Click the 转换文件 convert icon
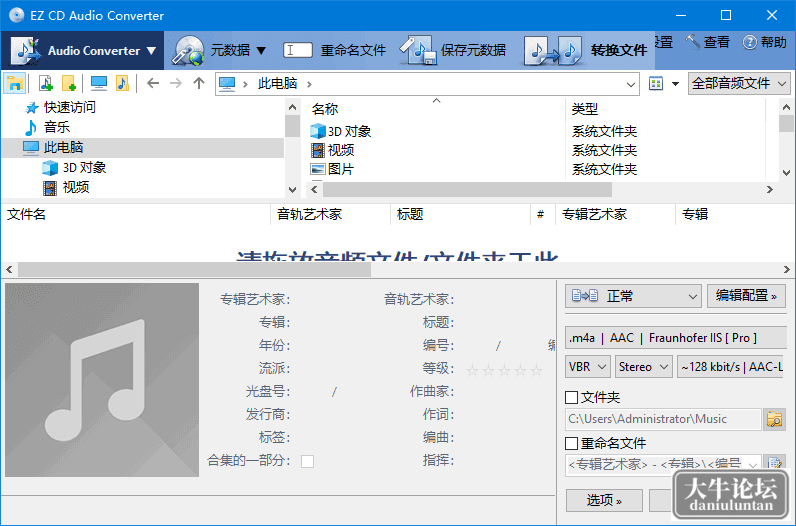 (x=553, y=50)
